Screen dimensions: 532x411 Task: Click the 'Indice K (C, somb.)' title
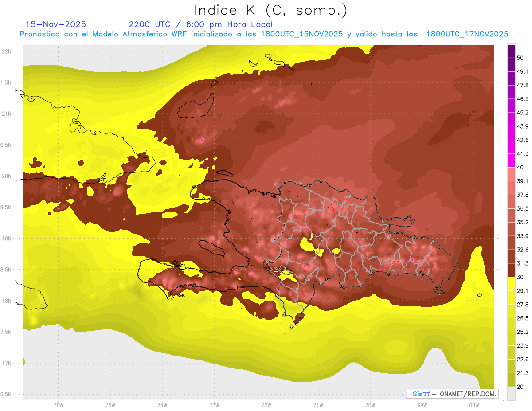click(271, 10)
